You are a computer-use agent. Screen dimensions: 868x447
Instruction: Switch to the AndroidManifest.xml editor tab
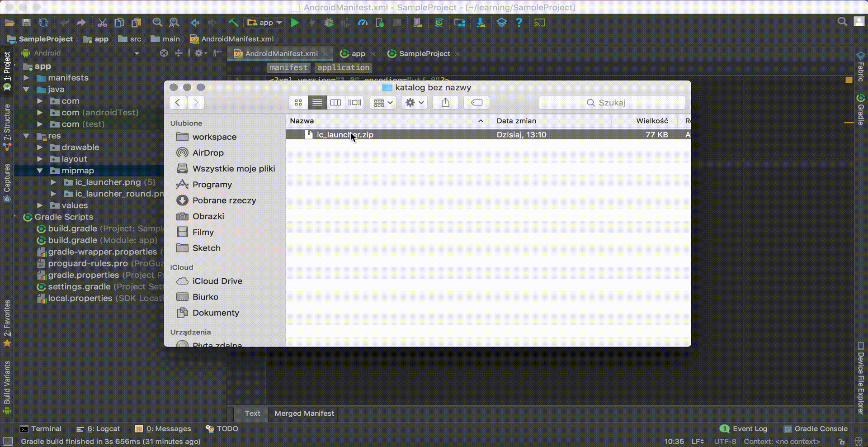coord(281,53)
